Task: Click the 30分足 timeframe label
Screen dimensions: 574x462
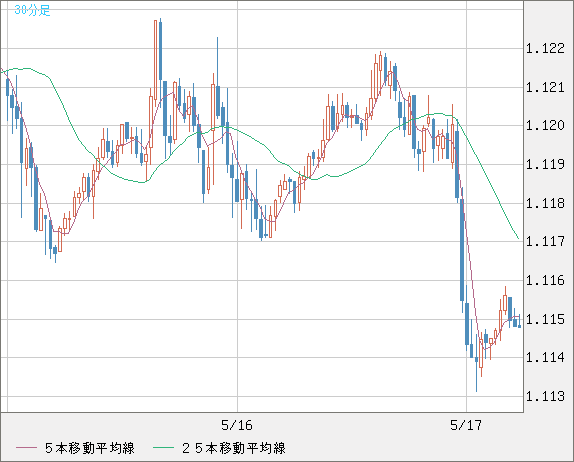Action: pos(32,10)
